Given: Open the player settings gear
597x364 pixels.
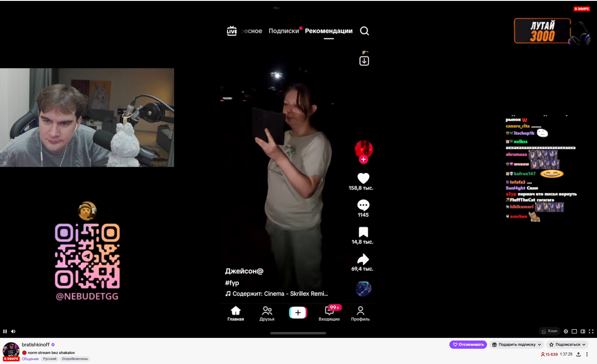Looking at the screenshot, I should 566,331.
